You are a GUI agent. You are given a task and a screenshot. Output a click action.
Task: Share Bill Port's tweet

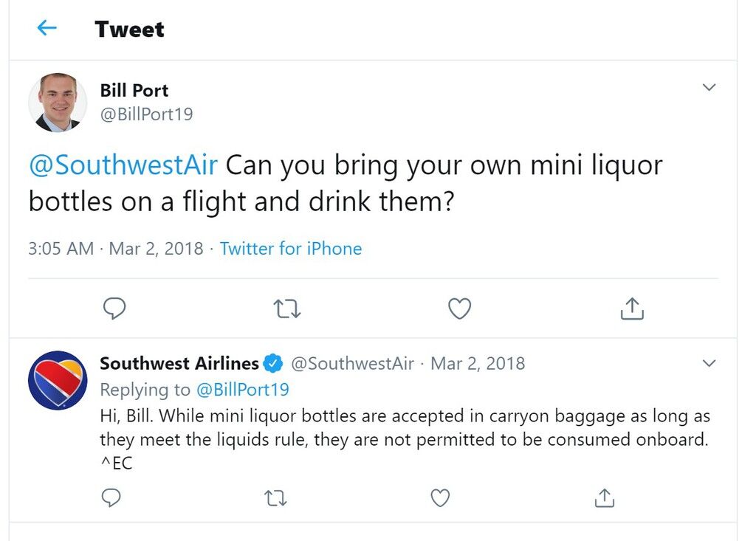[632, 309]
